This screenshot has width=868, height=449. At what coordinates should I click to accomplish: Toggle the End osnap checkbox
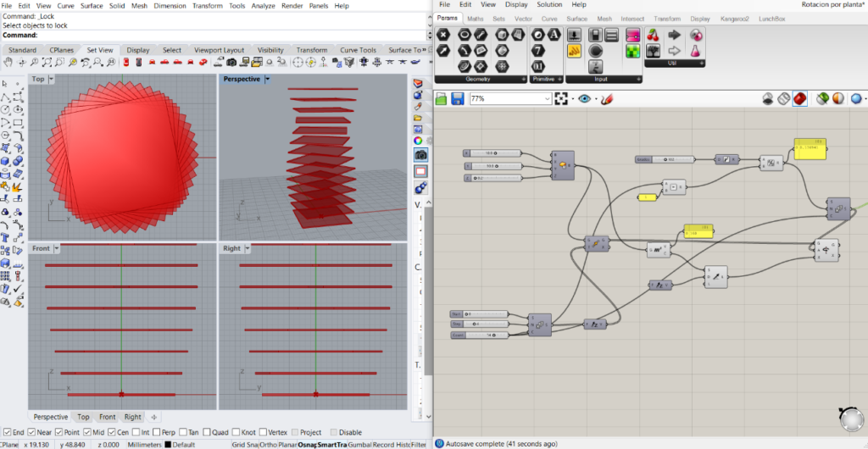point(6,432)
